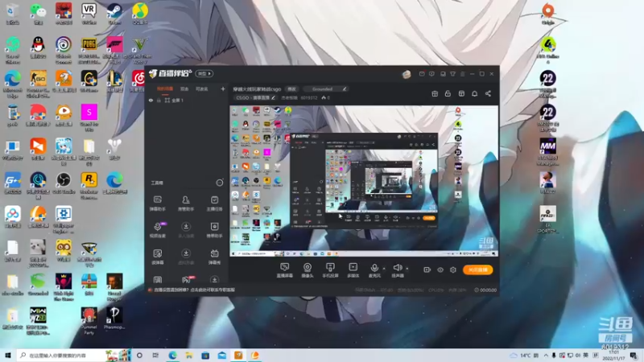Open the Steam desktop shortcut

114,14
